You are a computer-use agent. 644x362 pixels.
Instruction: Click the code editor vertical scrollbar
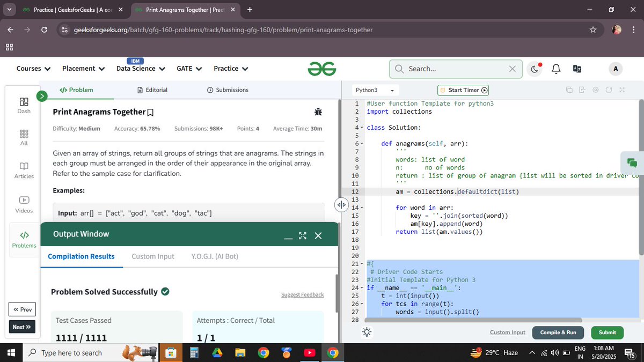click(641, 177)
